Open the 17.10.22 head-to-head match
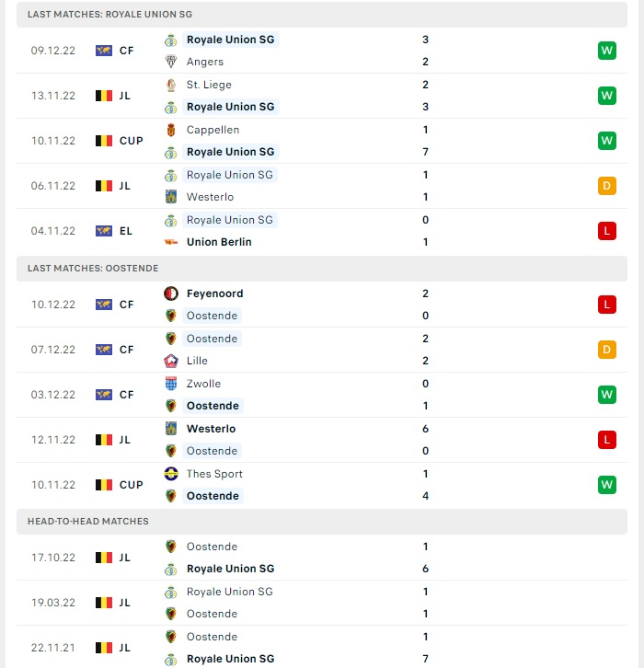Viewport: 644px width, 668px height. [x=322, y=558]
